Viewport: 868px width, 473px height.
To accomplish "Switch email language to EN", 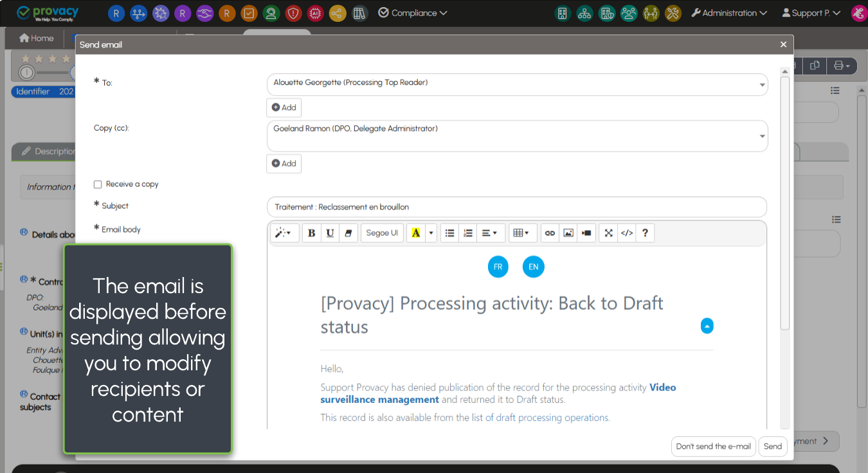I will (x=533, y=267).
